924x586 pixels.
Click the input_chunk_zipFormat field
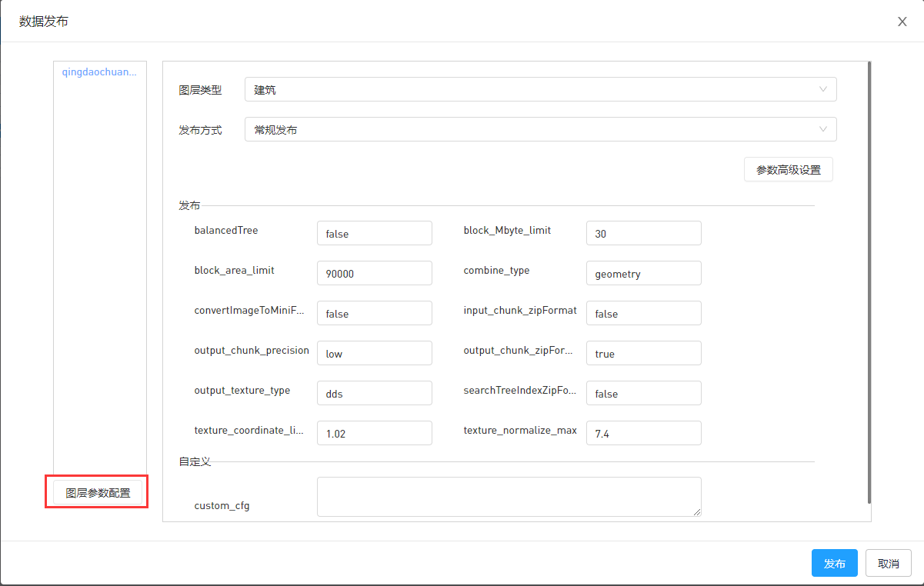click(x=643, y=313)
